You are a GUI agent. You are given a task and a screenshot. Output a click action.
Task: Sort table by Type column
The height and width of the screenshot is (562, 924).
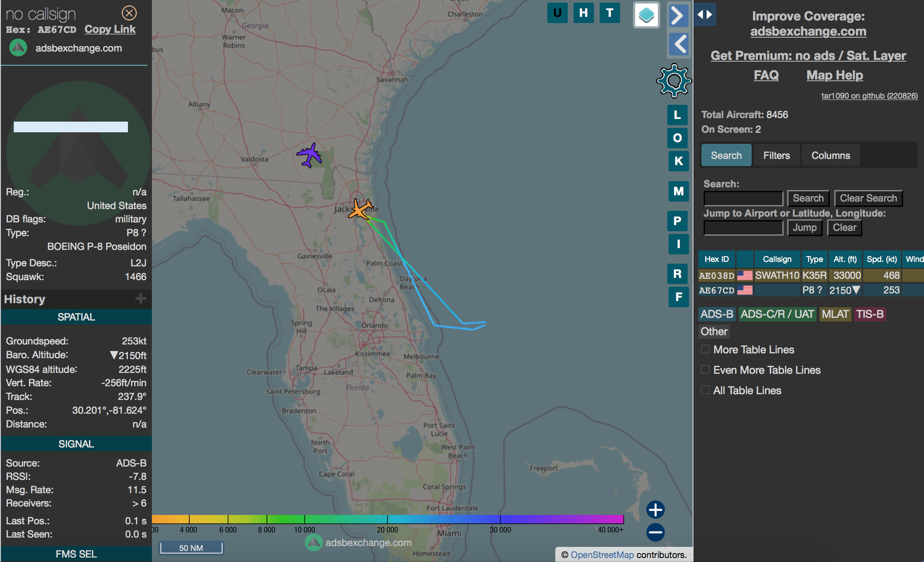814,259
